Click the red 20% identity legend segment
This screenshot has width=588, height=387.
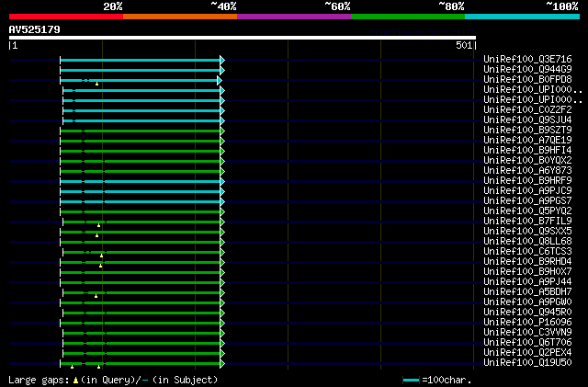[x=66, y=17]
